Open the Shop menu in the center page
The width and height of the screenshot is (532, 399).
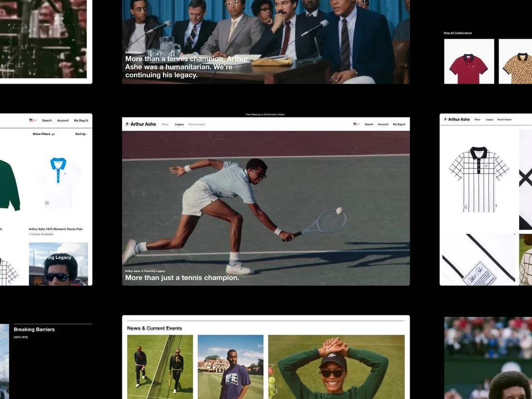(165, 124)
